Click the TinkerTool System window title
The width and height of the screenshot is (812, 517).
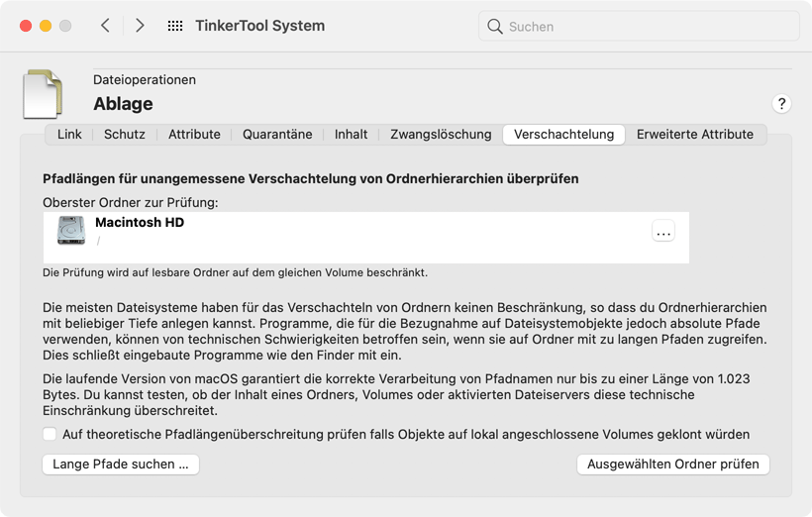tap(260, 26)
